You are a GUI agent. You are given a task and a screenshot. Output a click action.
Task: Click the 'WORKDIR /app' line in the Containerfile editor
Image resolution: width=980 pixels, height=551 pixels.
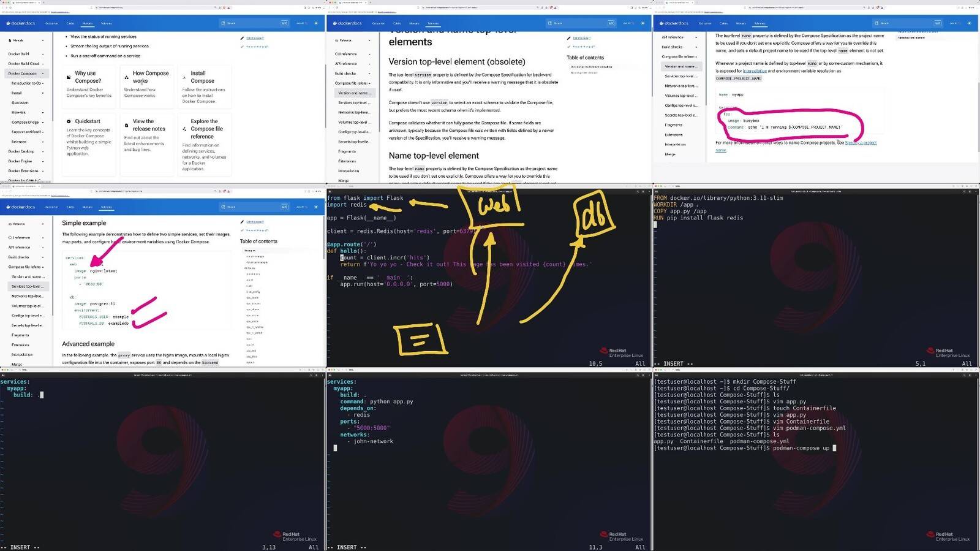pos(673,205)
